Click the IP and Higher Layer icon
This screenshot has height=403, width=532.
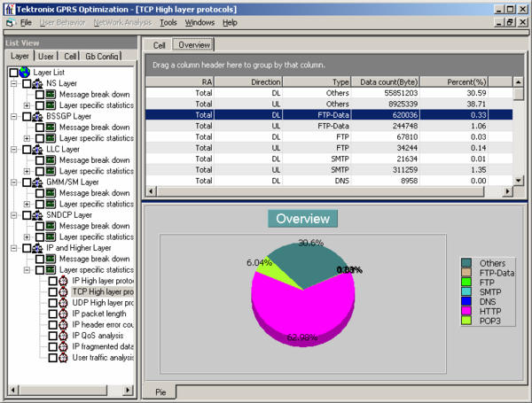tap(37, 248)
